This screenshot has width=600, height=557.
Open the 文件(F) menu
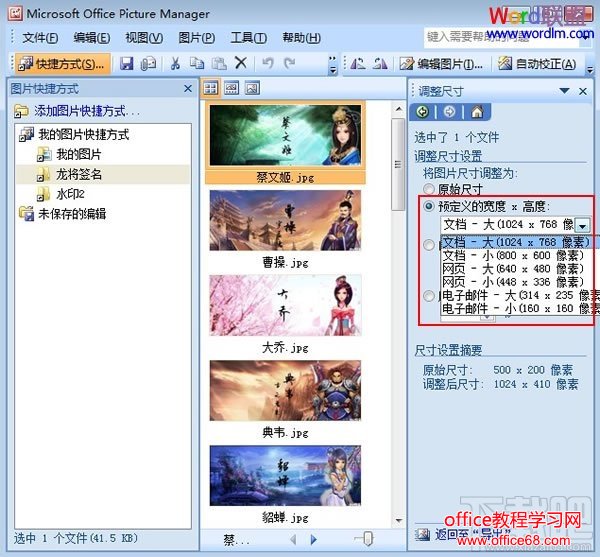click(x=40, y=38)
